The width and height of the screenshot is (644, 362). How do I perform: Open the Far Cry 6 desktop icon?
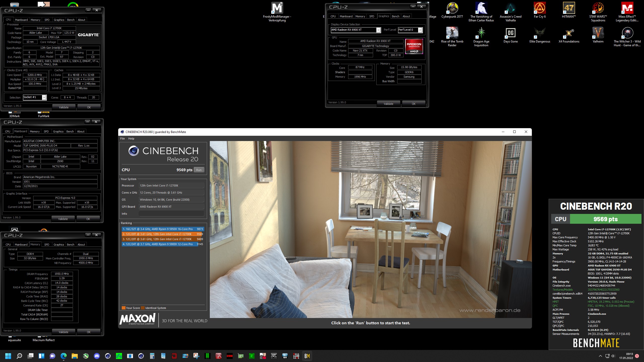point(540,11)
